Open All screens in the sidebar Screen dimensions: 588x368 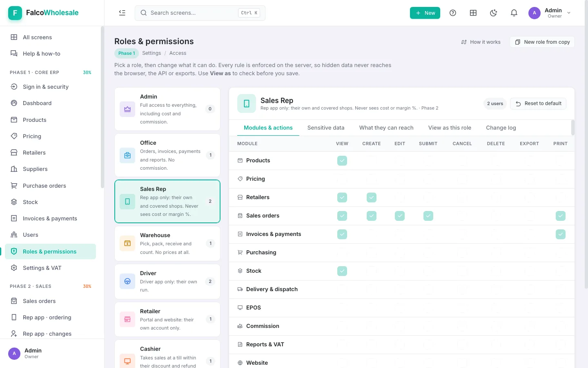51,37
